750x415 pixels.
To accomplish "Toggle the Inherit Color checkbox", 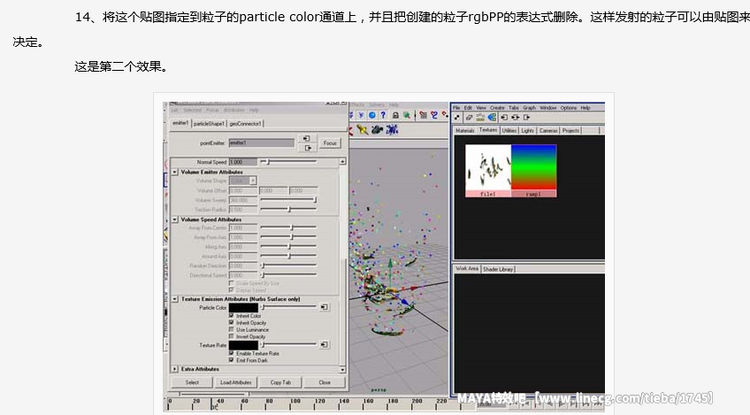I will tap(232, 316).
